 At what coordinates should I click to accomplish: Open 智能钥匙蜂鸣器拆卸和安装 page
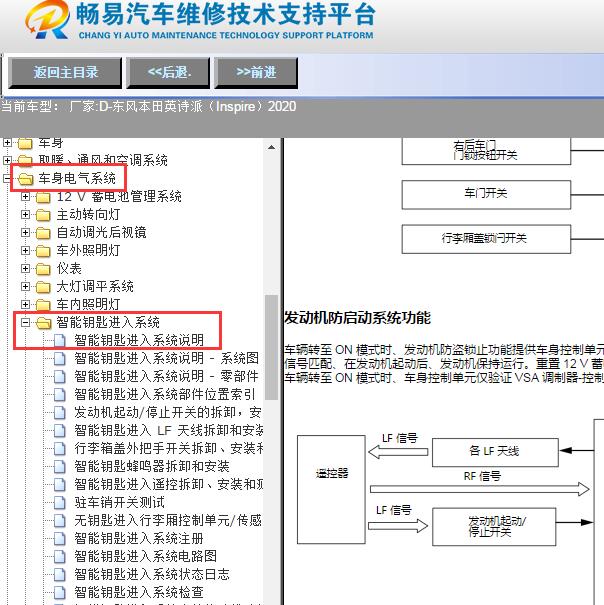[x=152, y=466]
